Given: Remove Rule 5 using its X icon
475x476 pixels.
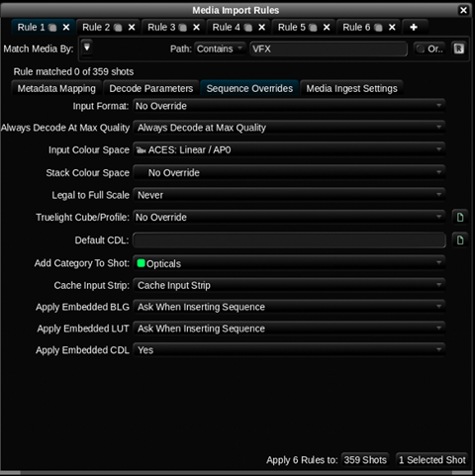Looking at the screenshot, I should [x=327, y=28].
